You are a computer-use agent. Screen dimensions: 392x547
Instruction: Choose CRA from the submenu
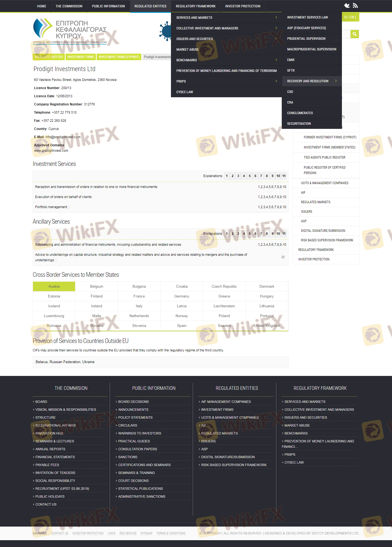click(x=312, y=102)
